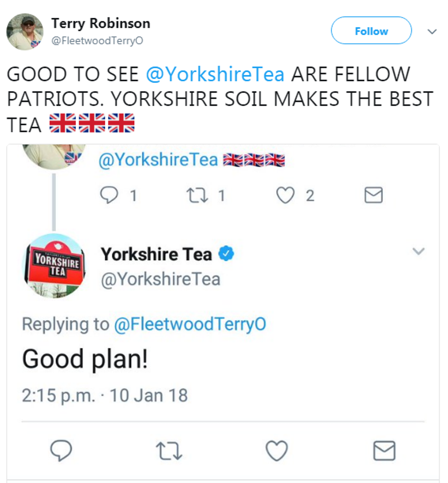
Task: Expand Yorkshire Tea reply options chevron
Action: click(x=418, y=252)
